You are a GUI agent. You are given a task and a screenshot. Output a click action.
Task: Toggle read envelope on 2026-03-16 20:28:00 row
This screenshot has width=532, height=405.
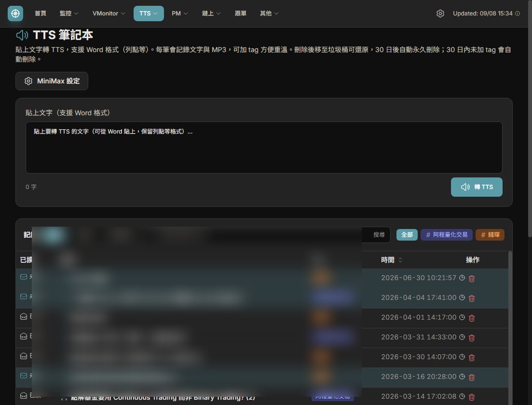click(x=24, y=376)
